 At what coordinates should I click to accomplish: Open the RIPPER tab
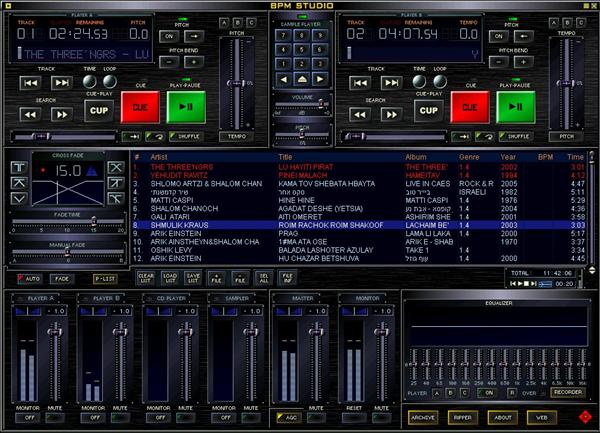click(463, 418)
